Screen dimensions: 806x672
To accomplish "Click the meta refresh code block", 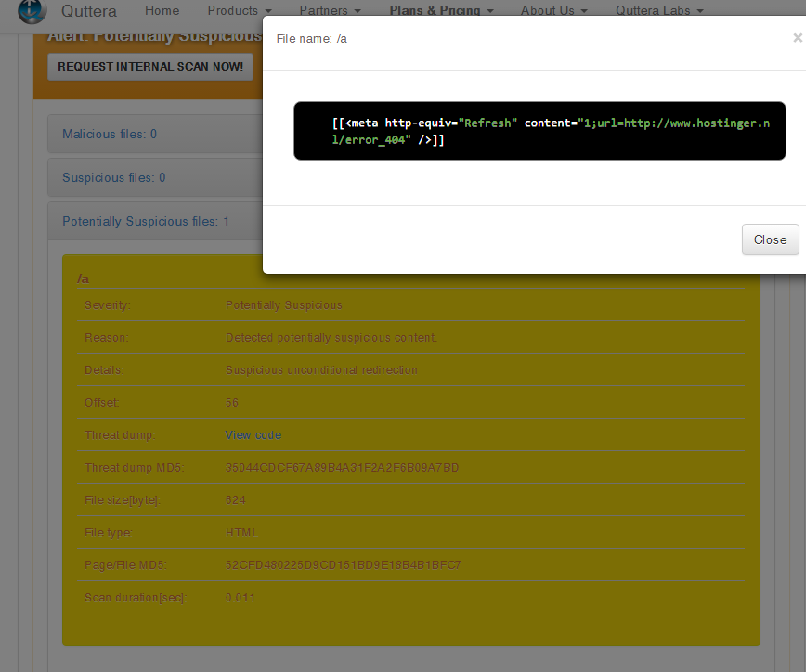I will (539, 131).
